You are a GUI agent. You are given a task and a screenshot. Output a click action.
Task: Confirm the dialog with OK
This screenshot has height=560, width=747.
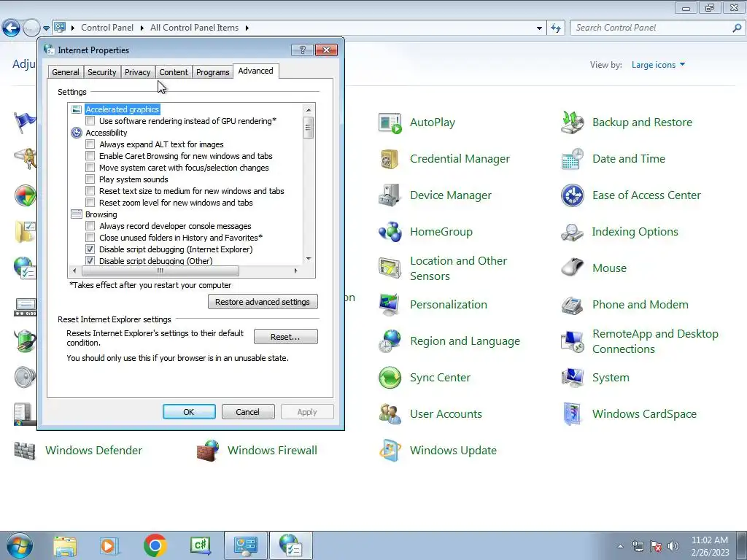(189, 412)
